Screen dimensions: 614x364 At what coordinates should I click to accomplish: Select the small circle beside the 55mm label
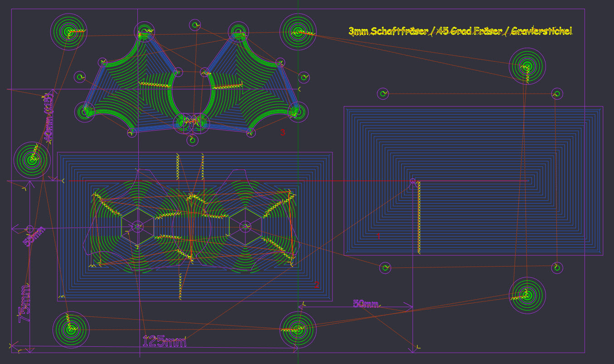[30, 228]
